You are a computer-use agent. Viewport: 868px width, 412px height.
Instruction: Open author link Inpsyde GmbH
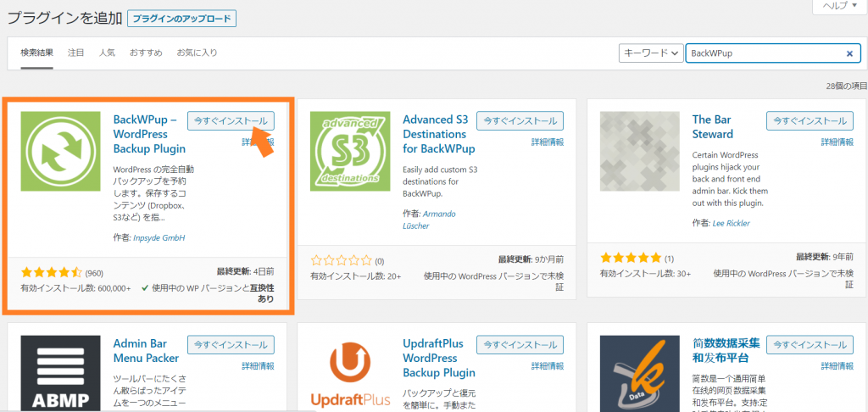point(159,237)
